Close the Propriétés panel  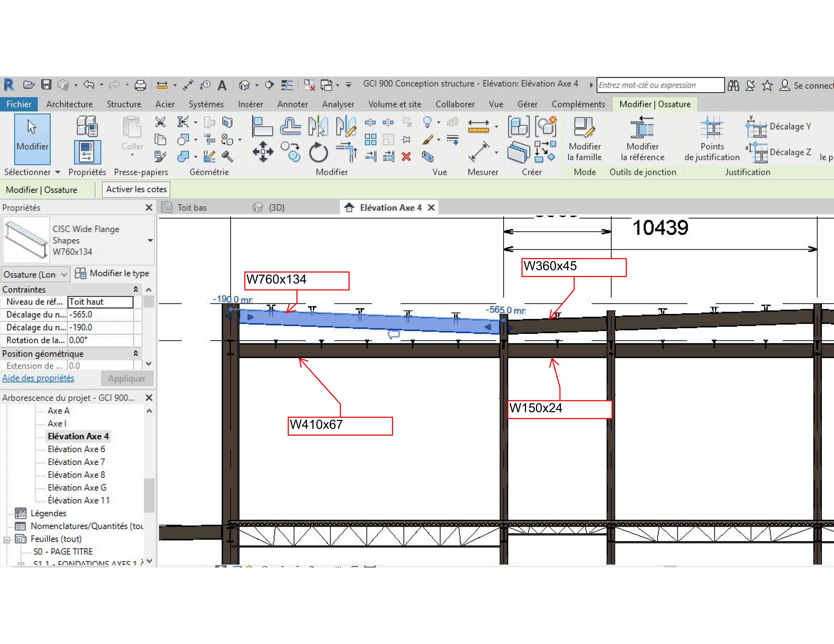pos(149,208)
